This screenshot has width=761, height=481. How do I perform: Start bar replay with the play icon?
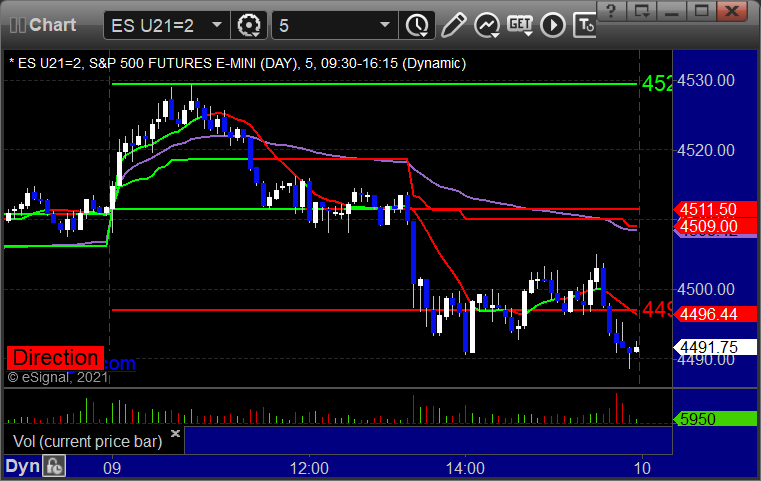tap(553, 25)
